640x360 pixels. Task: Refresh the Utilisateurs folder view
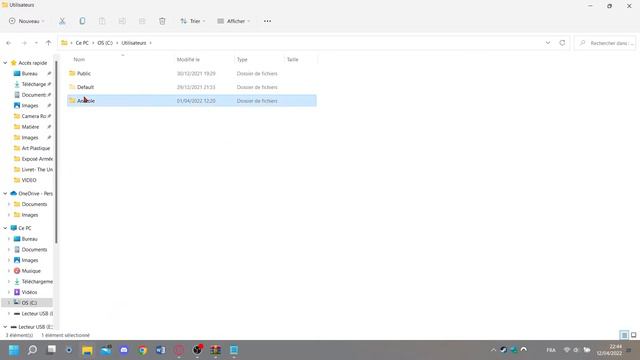pyautogui.click(x=562, y=43)
